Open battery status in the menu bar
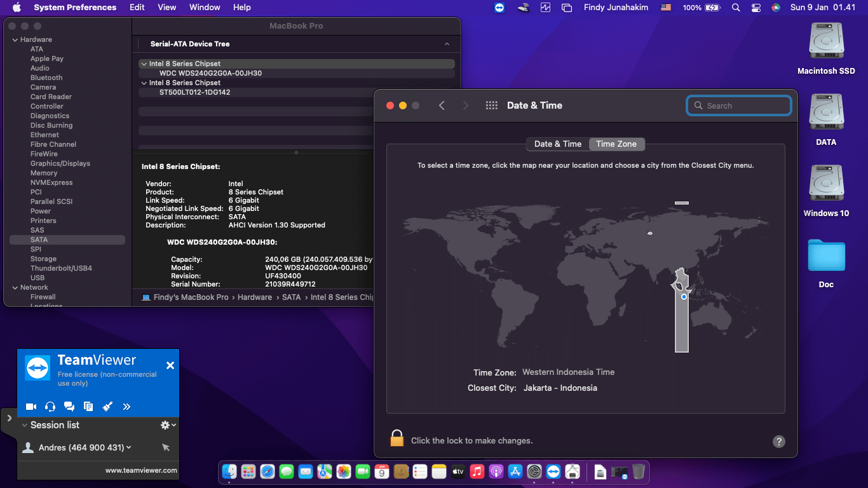This screenshot has height=488, width=868. click(702, 8)
